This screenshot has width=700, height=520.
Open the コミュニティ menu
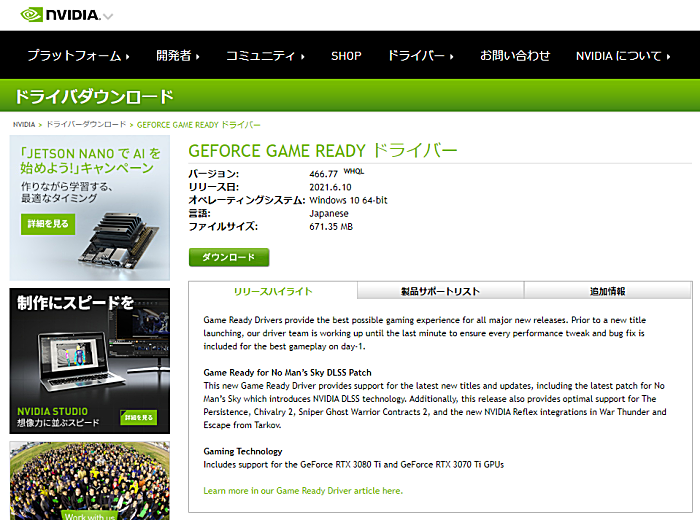click(265, 56)
